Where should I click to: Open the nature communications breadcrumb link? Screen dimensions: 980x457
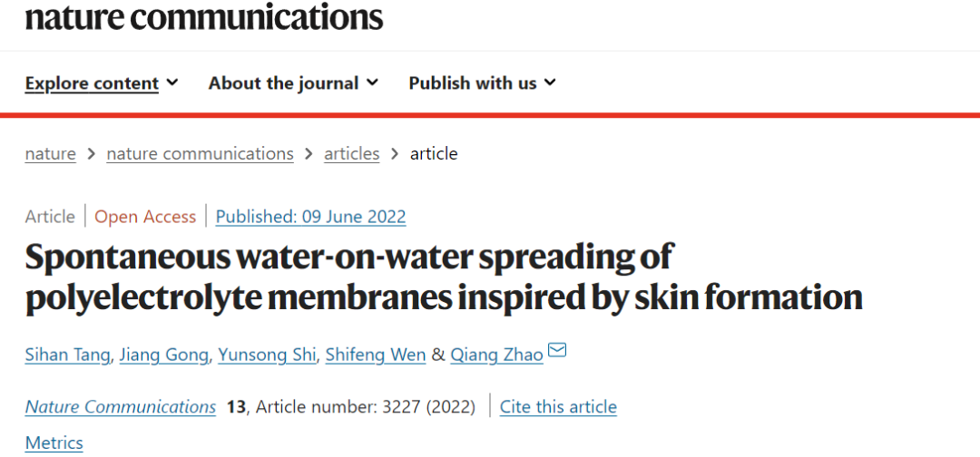(x=200, y=154)
